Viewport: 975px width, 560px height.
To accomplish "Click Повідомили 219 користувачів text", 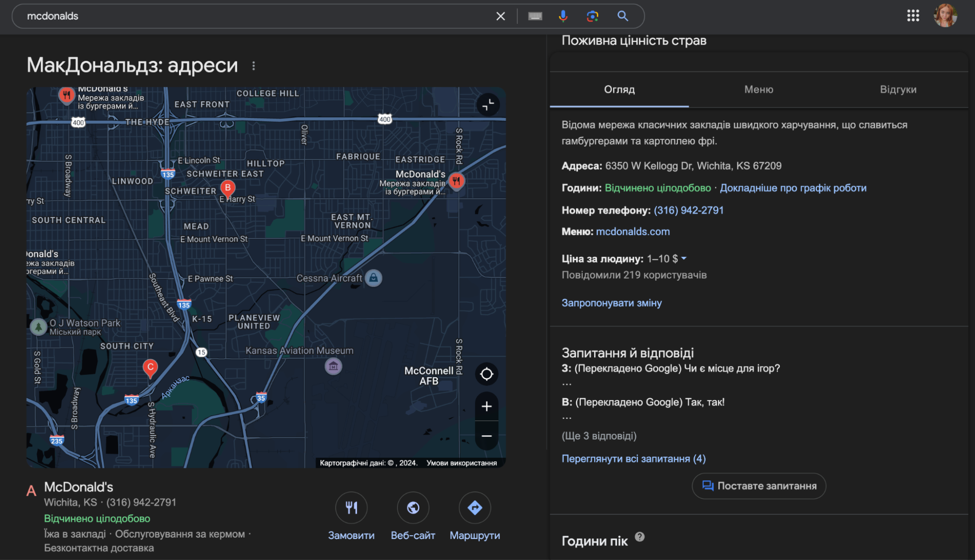I will 634,275.
